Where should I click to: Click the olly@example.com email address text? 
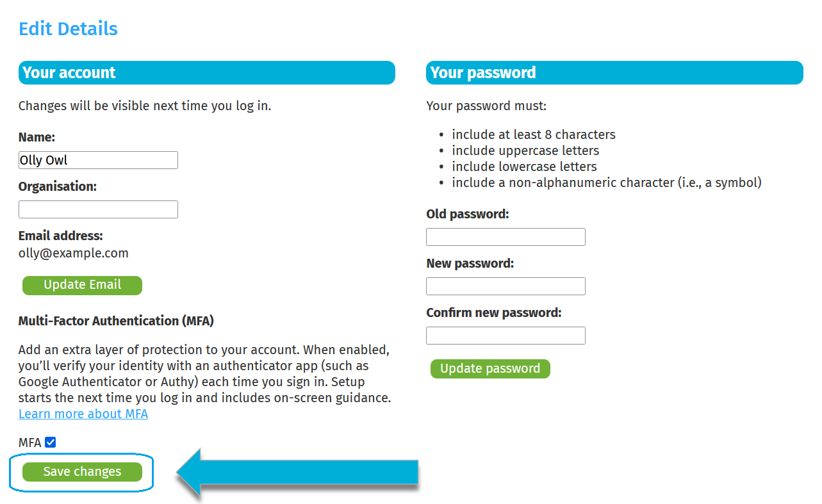[x=74, y=253]
